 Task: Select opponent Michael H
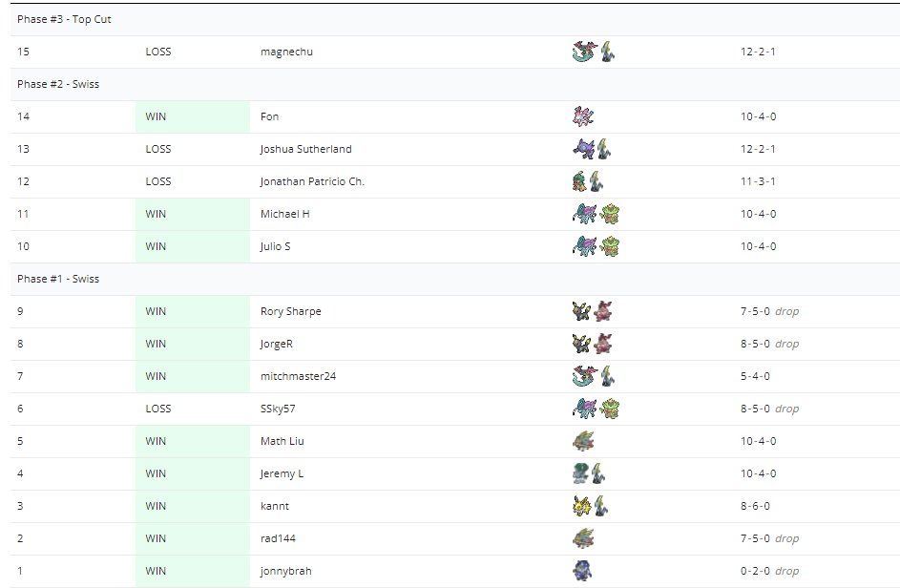284,214
